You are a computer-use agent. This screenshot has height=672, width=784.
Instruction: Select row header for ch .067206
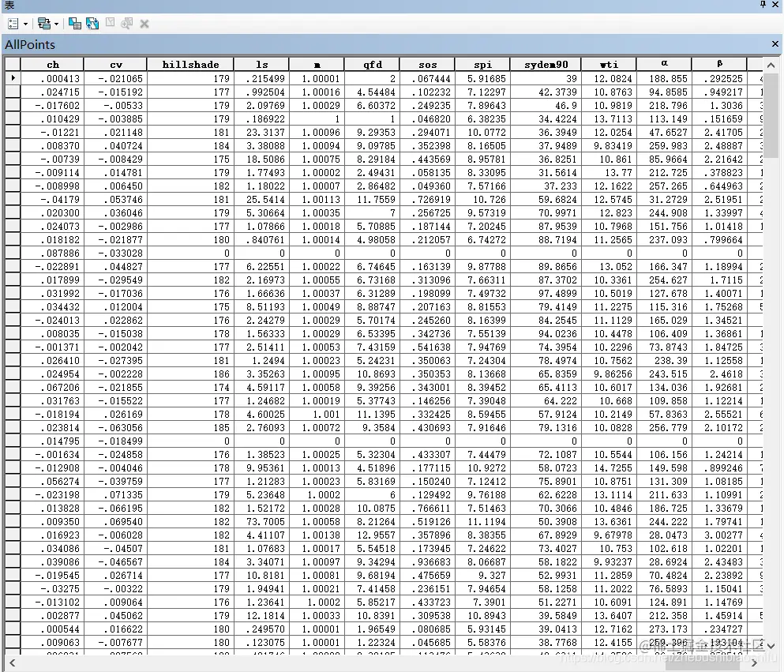coord(13,387)
